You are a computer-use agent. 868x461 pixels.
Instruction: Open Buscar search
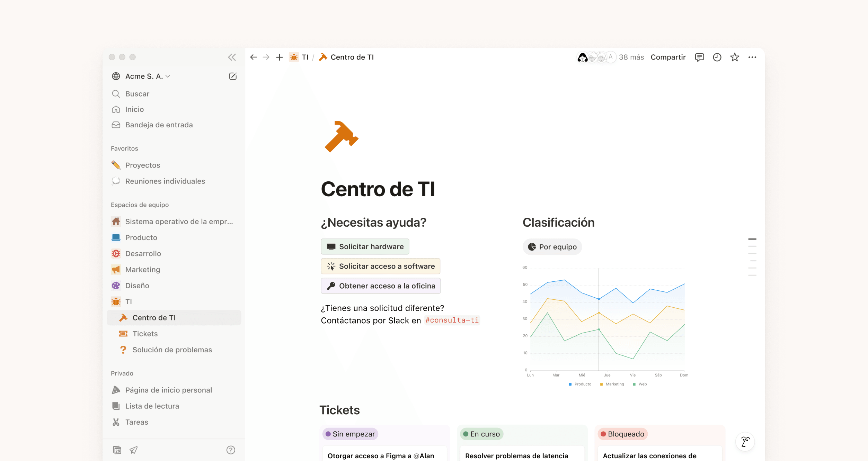[x=174, y=94]
